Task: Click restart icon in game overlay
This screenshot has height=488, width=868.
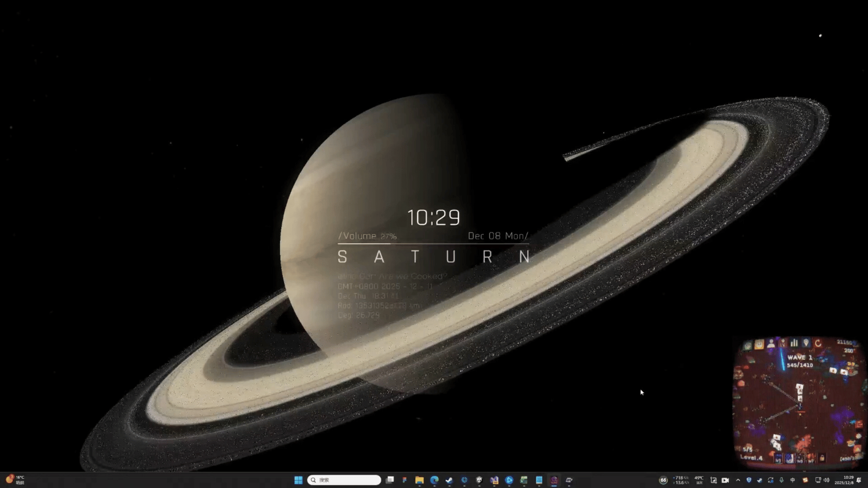Action: point(818,343)
